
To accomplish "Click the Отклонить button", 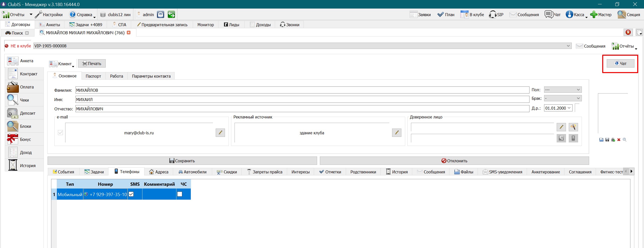I will tap(454, 161).
